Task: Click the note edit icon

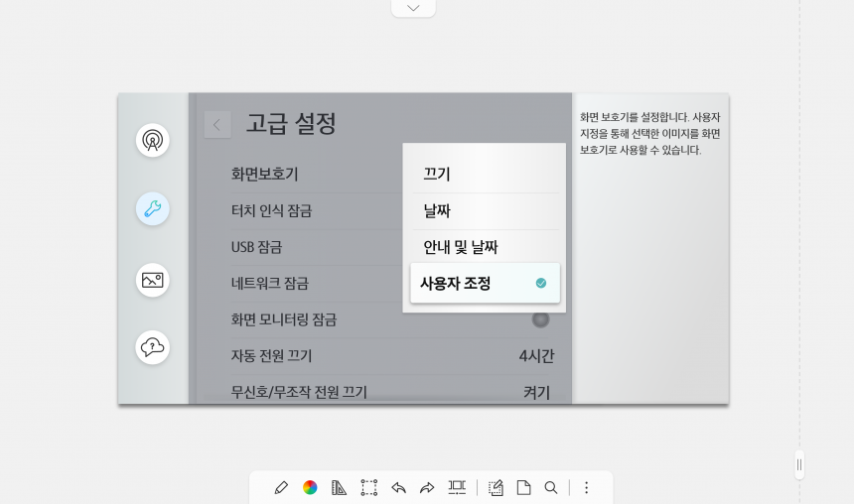Action: click(496, 487)
